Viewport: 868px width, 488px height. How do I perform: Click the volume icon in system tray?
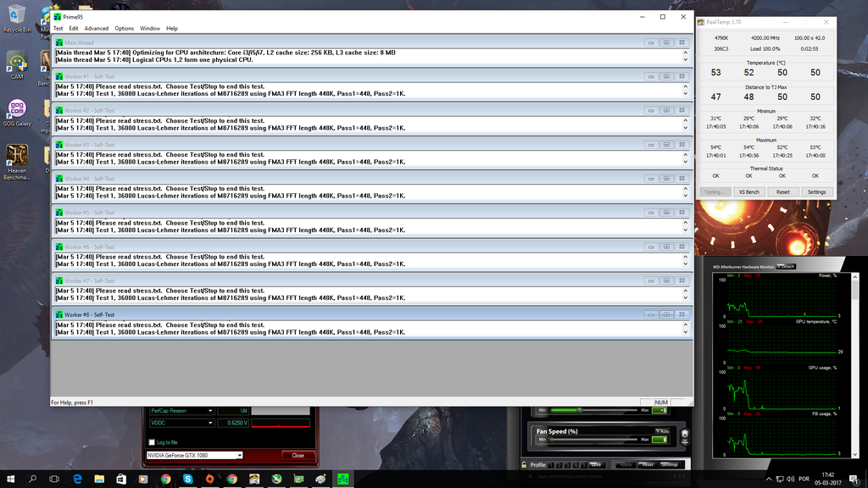791,479
